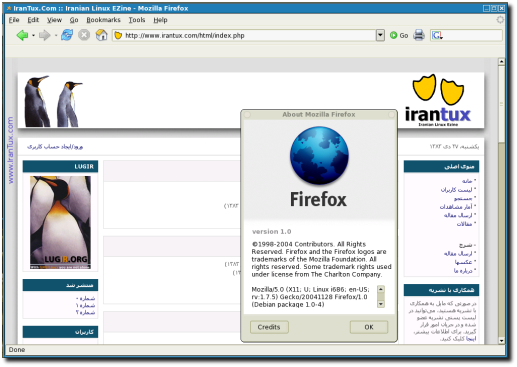Open the Back history dropdown arrow
Screen dimensions: 517x367
click(x=33, y=35)
